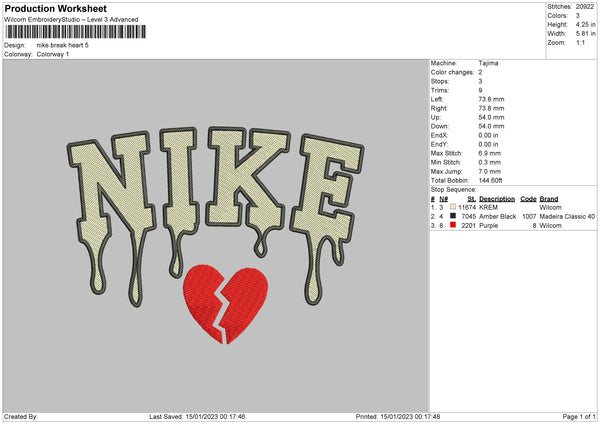
Task: Click 'Wilcom EmbroideryStudio – Level 3 Advanced' text
Action: pos(71,20)
